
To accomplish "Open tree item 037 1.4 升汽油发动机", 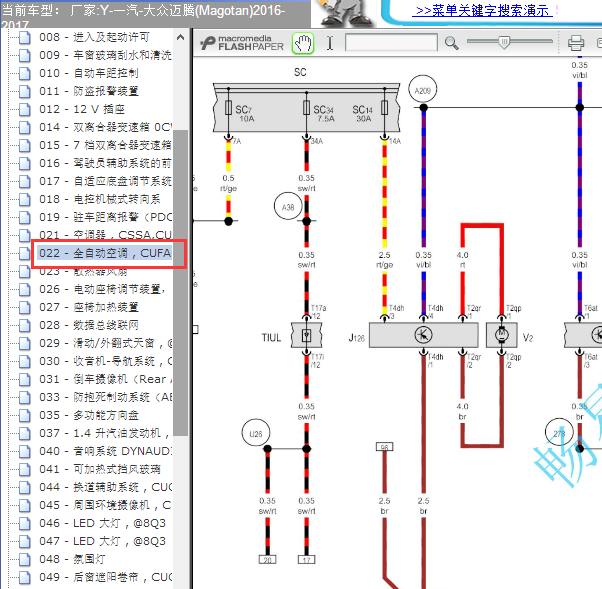I will coord(104,433).
